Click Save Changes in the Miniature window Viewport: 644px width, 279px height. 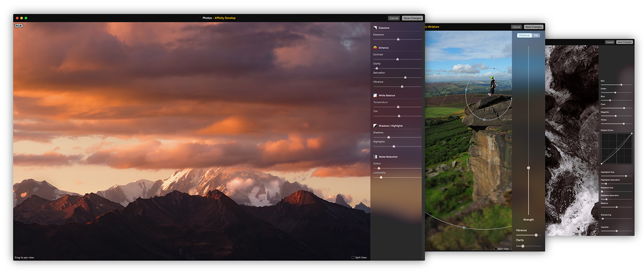point(533,27)
